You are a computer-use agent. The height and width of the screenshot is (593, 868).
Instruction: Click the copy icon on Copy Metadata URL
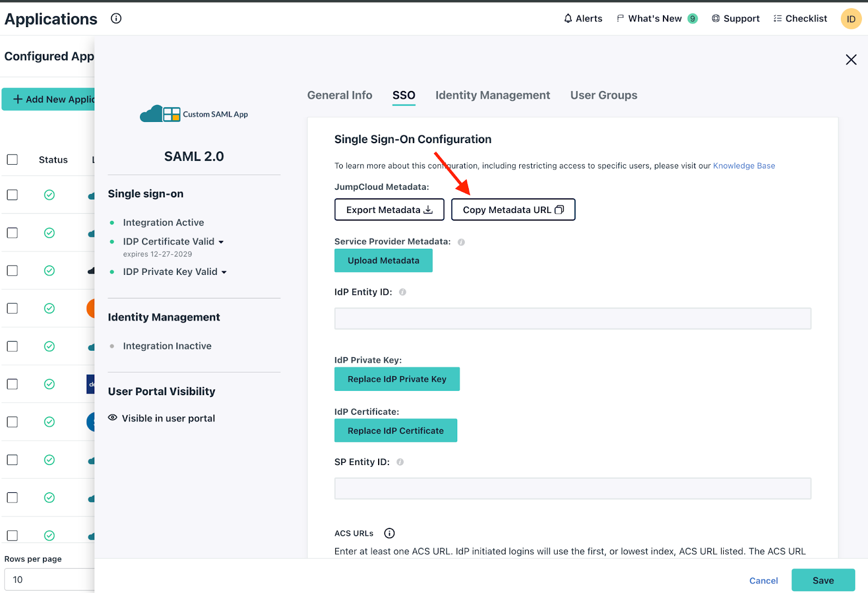point(559,210)
